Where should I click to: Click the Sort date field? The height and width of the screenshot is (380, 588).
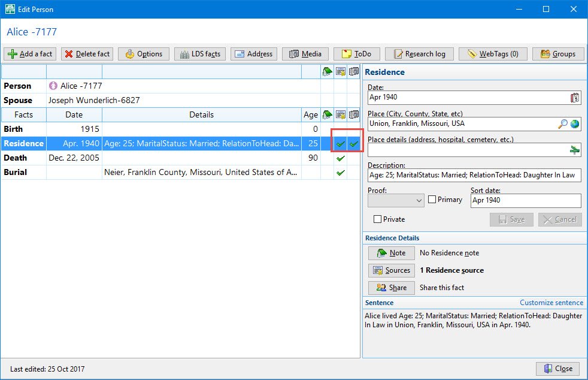[526, 201]
